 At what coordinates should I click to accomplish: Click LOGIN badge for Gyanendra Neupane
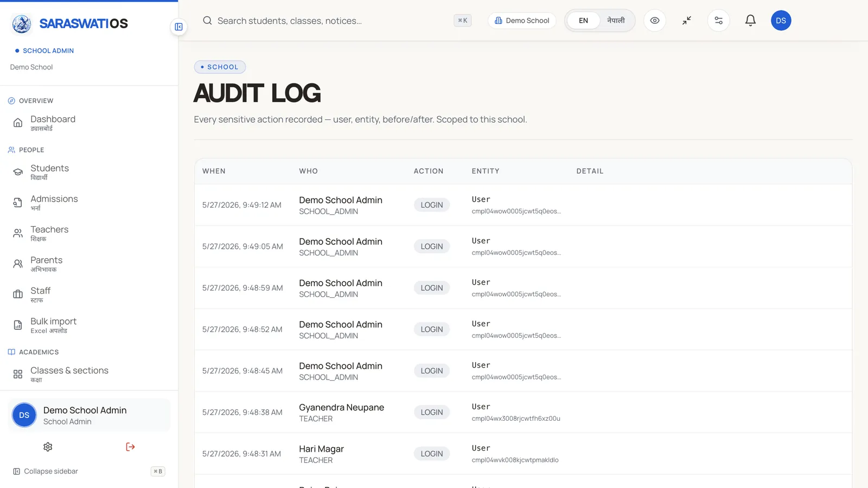[x=432, y=413]
